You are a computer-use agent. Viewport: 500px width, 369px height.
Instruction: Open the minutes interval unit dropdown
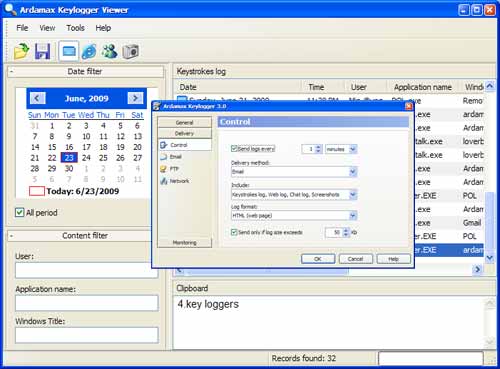(x=353, y=149)
